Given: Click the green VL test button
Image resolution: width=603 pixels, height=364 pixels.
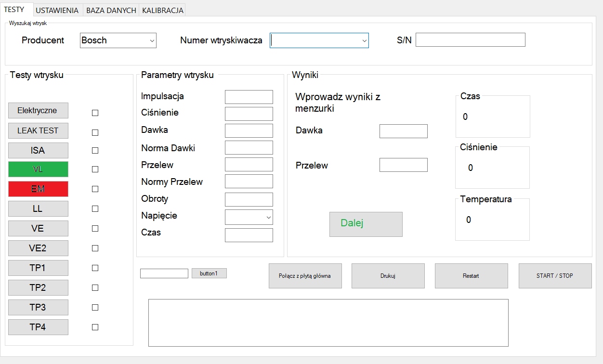Looking at the screenshot, I should pos(38,169).
